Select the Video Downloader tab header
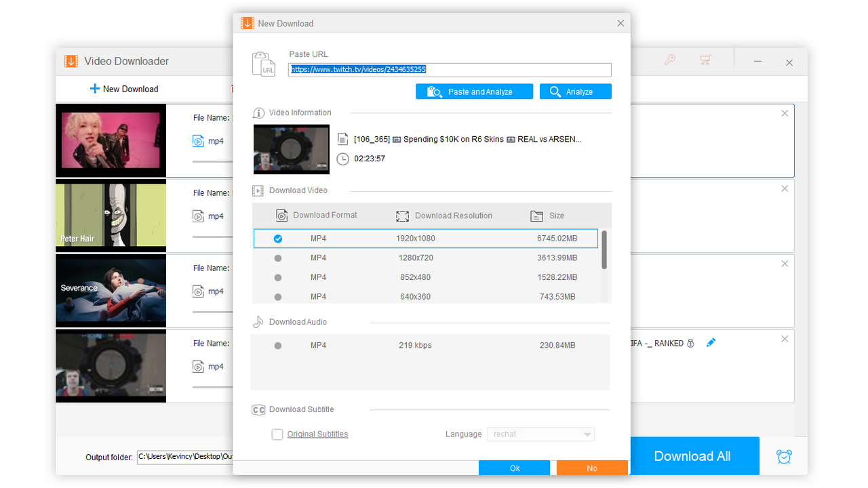868x488 pixels. [124, 61]
